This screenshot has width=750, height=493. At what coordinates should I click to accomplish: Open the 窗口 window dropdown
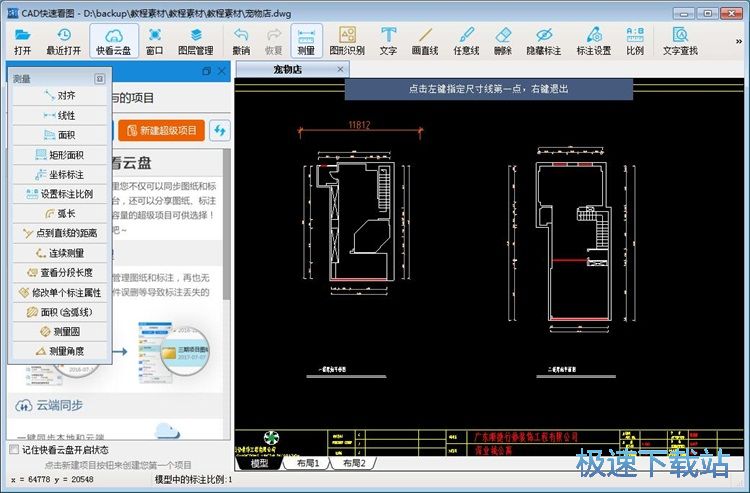tap(154, 40)
